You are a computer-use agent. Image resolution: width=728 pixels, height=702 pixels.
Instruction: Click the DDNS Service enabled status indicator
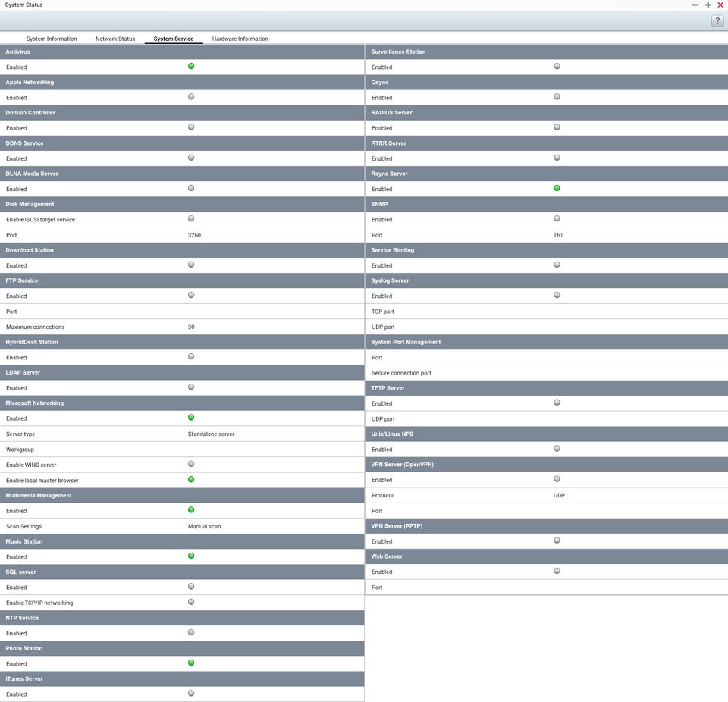coord(191,158)
